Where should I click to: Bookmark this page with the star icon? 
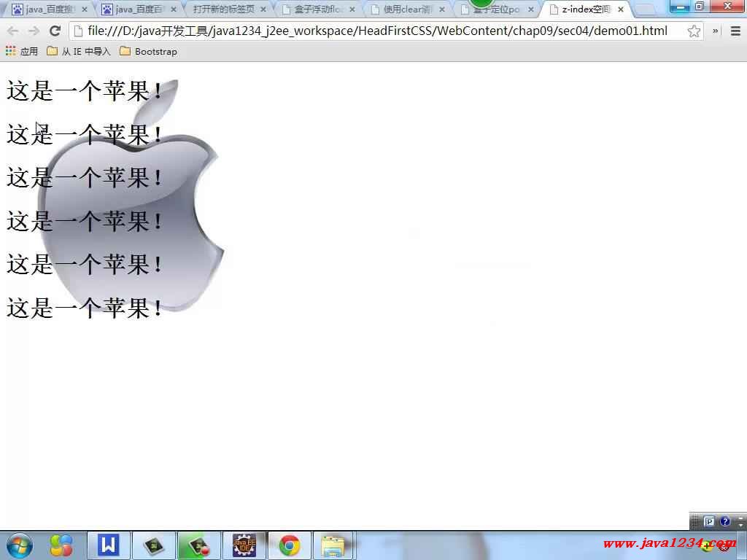pyautogui.click(x=694, y=31)
